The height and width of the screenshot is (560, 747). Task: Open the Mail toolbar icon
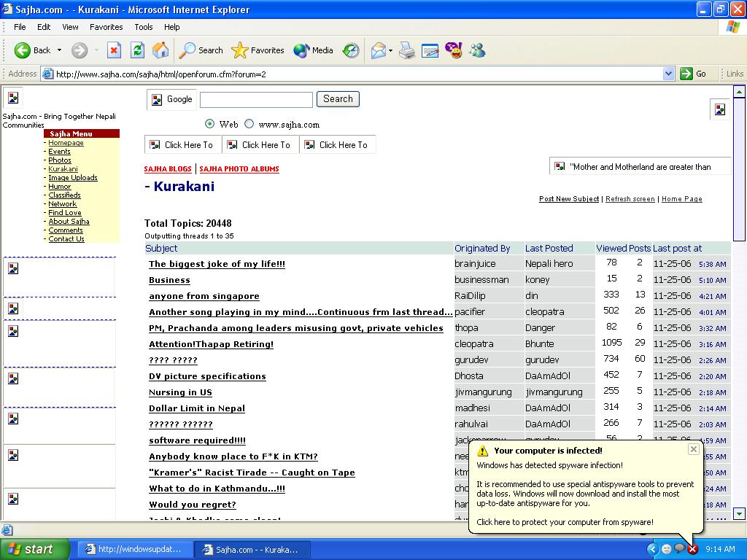pos(378,50)
